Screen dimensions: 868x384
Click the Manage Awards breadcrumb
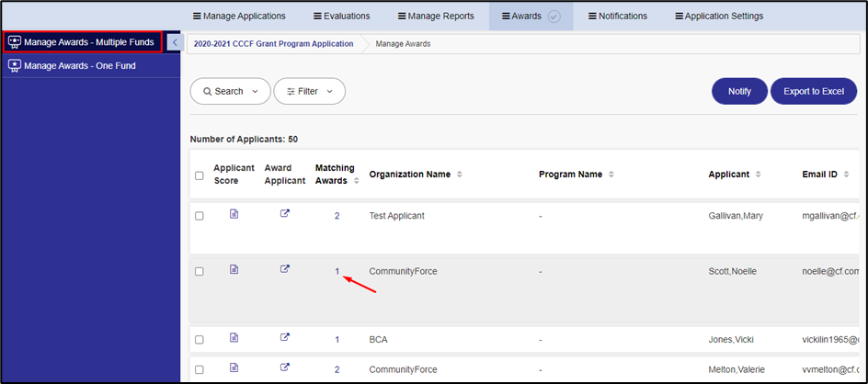pos(403,44)
